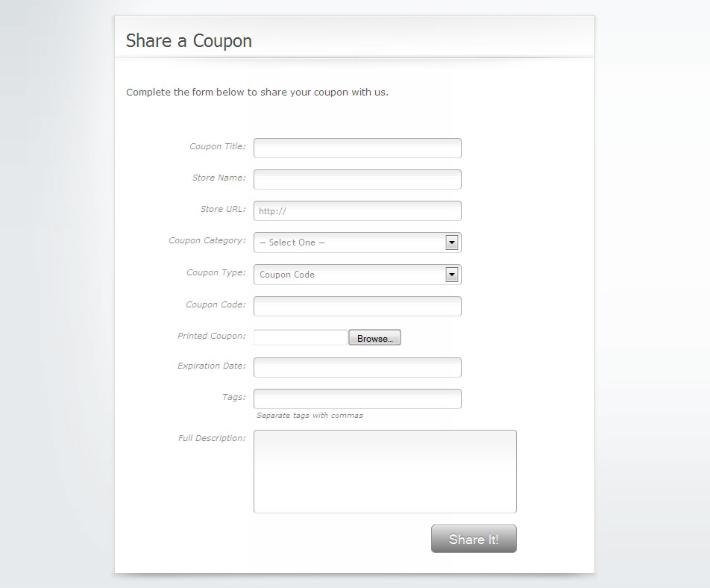
Task: Click the form instruction text at top
Action: point(257,92)
